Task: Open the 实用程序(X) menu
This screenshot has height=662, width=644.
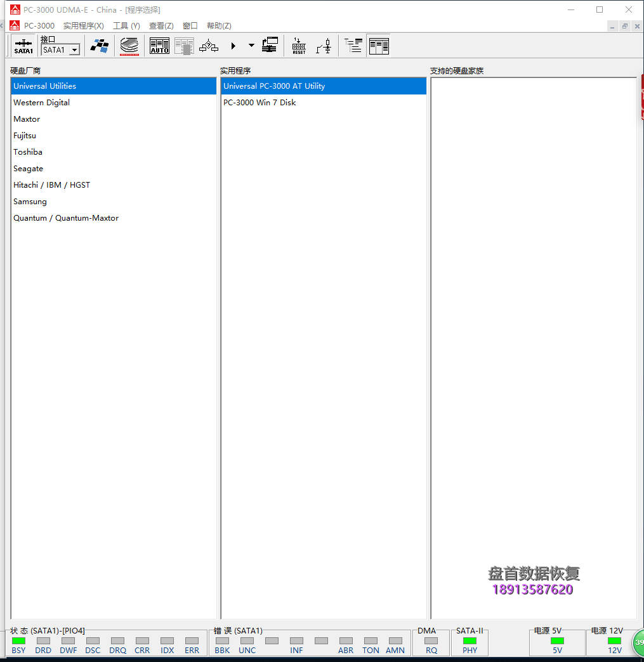Action: 84,26
